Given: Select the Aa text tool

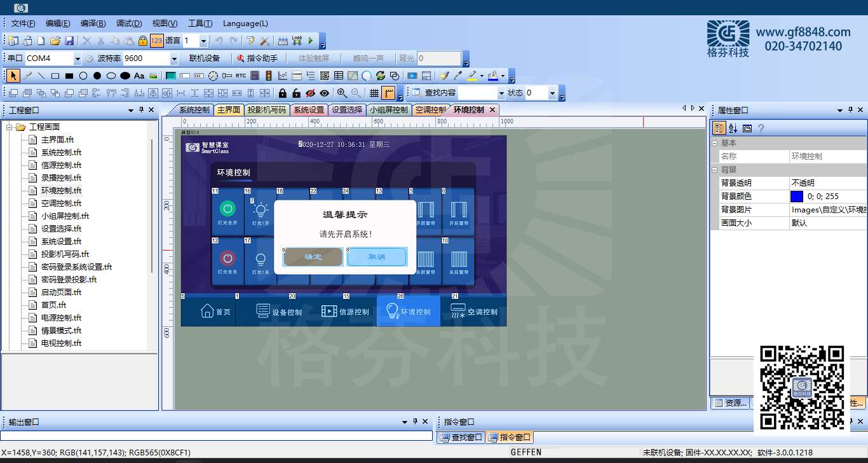Looking at the screenshot, I should [139, 76].
